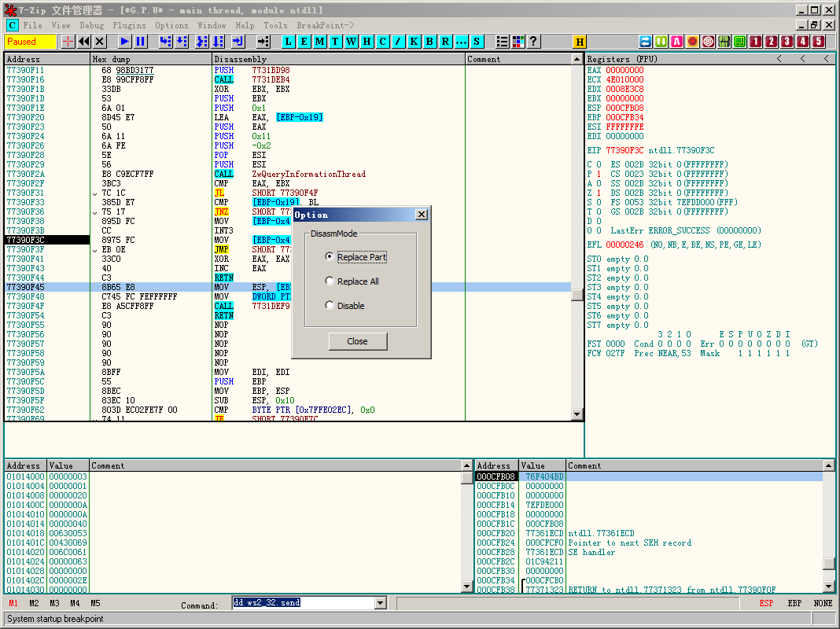Image resolution: width=840 pixels, height=629 pixels.
Task: Open the BreakPoint-> menu
Action: tap(325, 25)
